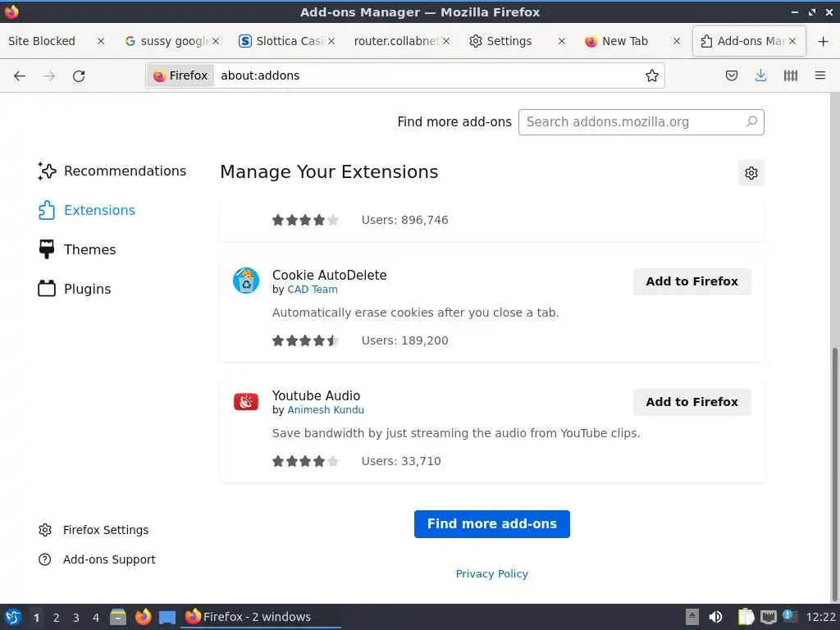The height and width of the screenshot is (630, 840).
Task: Click the Youtube Audio star rating
Action: pyautogui.click(x=305, y=461)
